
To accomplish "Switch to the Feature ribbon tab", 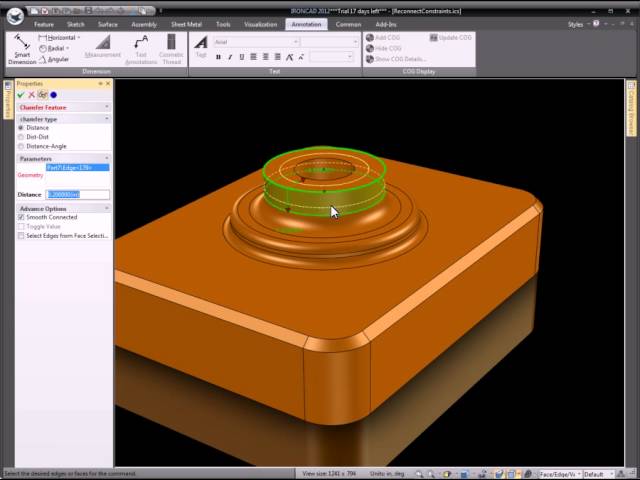I will point(44,24).
